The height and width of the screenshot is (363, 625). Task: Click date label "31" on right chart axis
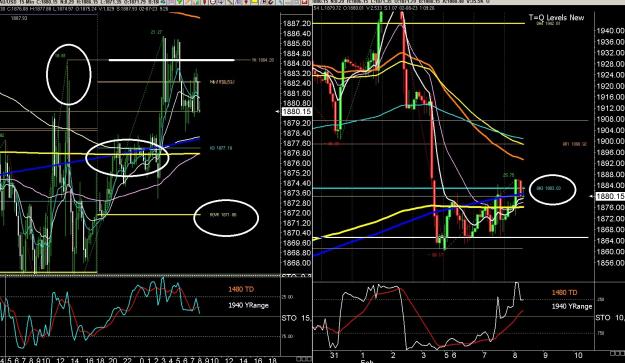334,355
